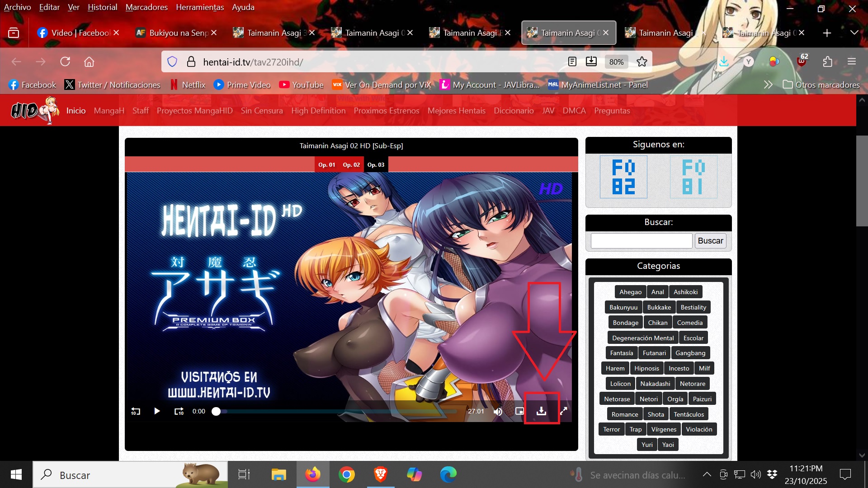Open the Firefox downloads panel
The width and height of the screenshot is (868, 488).
pos(724,61)
